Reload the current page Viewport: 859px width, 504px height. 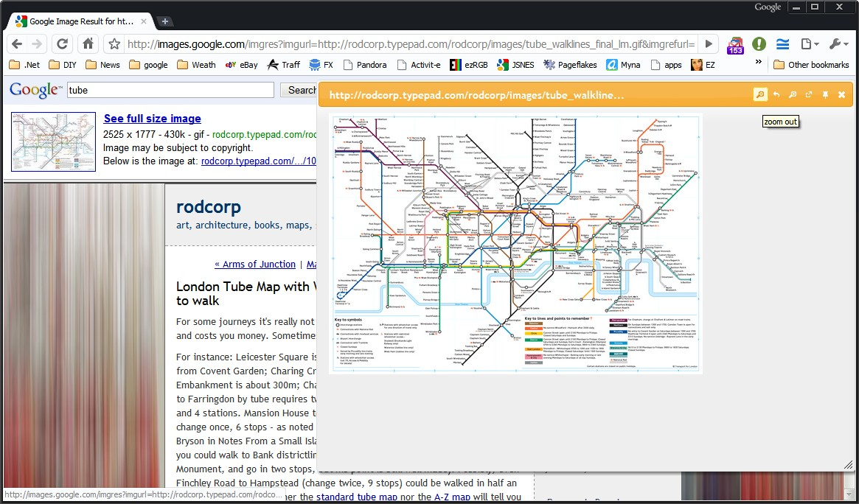pyautogui.click(x=63, y=43)
